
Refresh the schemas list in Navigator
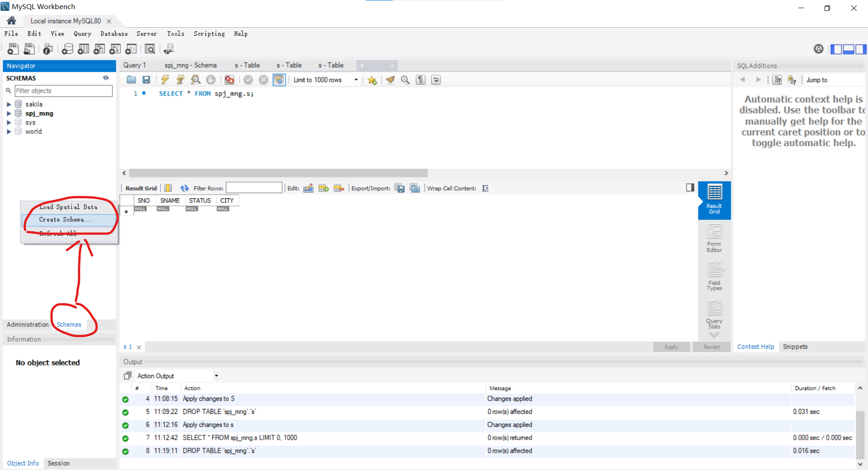(x=106, y=78)
